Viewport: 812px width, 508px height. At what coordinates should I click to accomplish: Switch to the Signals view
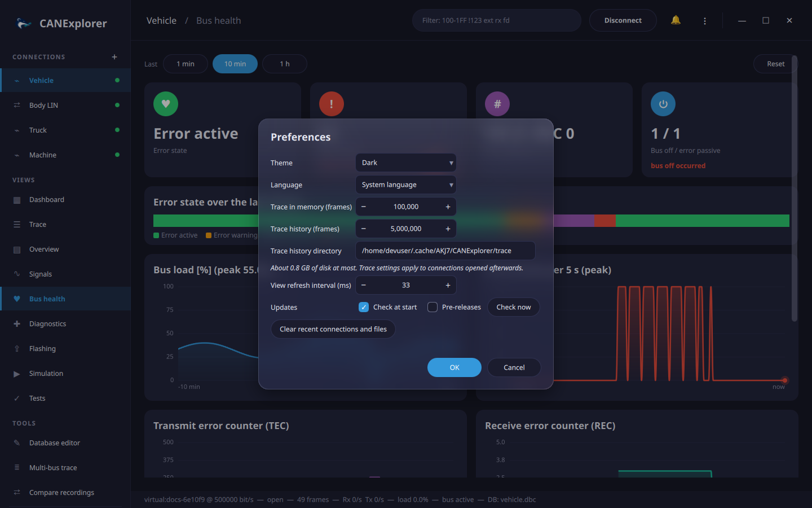[x=65, y=274]
